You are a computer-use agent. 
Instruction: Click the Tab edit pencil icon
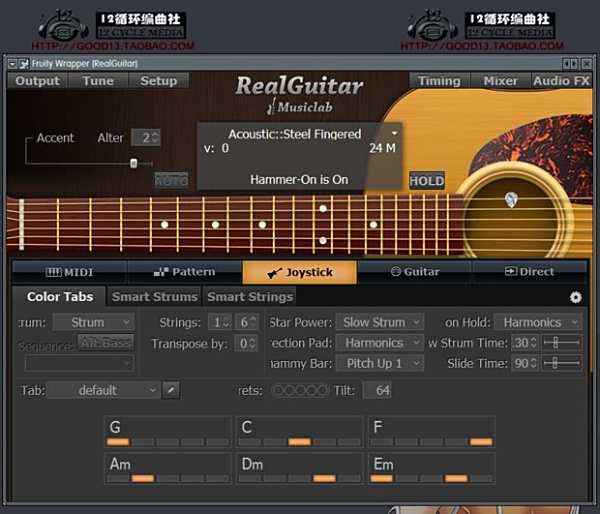171,390
